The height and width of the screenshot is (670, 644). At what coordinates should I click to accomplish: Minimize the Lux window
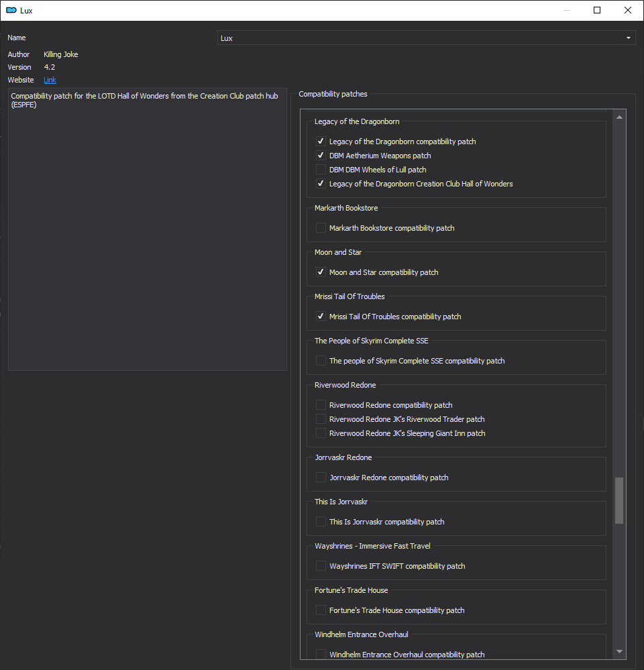point(567,10)
